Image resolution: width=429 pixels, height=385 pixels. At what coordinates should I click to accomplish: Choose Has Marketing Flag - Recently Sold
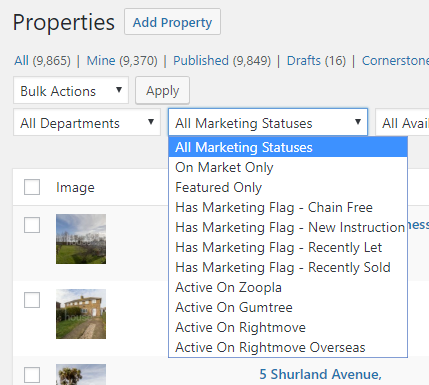288,267
